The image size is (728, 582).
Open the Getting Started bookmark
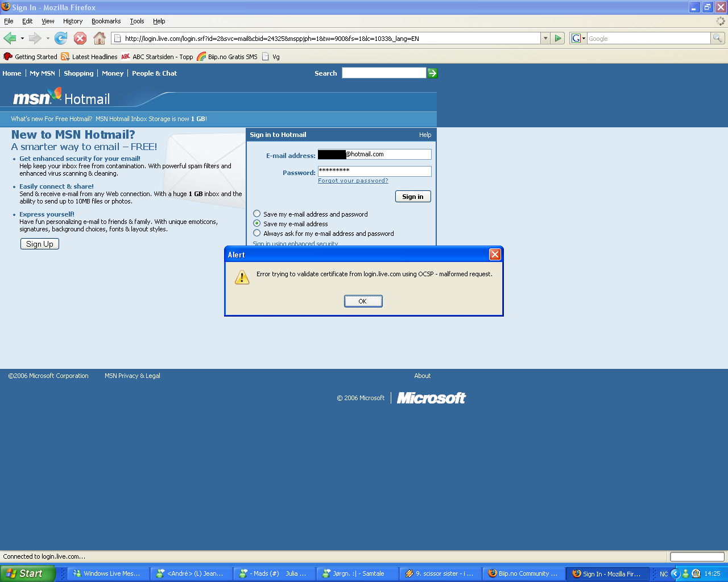tap(31, 57)
